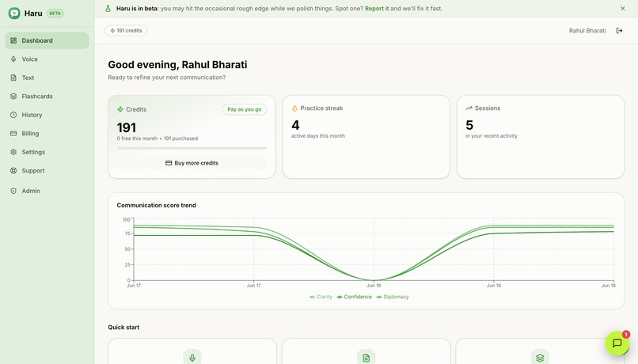
Task: Toggle the Clarity legend entry
Action: pos(321,297)
